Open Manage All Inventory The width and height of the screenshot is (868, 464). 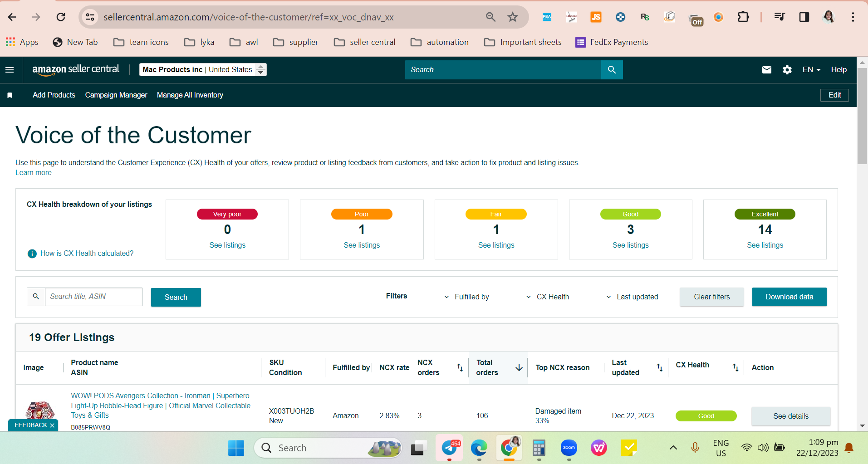click(190, 95)
